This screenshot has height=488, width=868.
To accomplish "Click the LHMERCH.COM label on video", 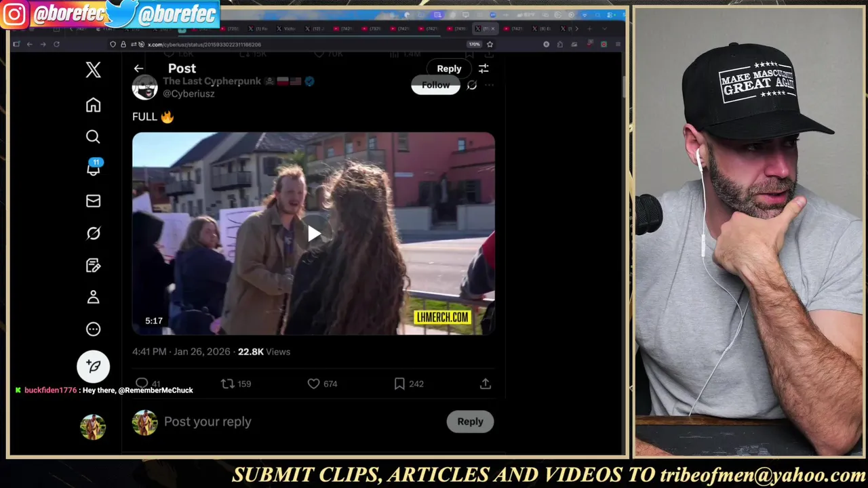I will [442, 317].
